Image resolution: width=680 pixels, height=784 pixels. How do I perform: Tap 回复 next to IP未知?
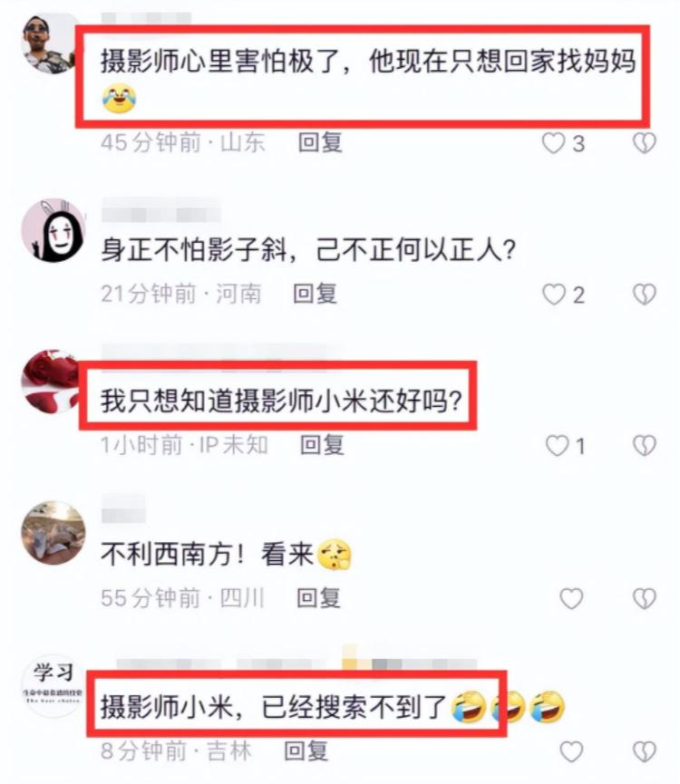coord(322,444)
